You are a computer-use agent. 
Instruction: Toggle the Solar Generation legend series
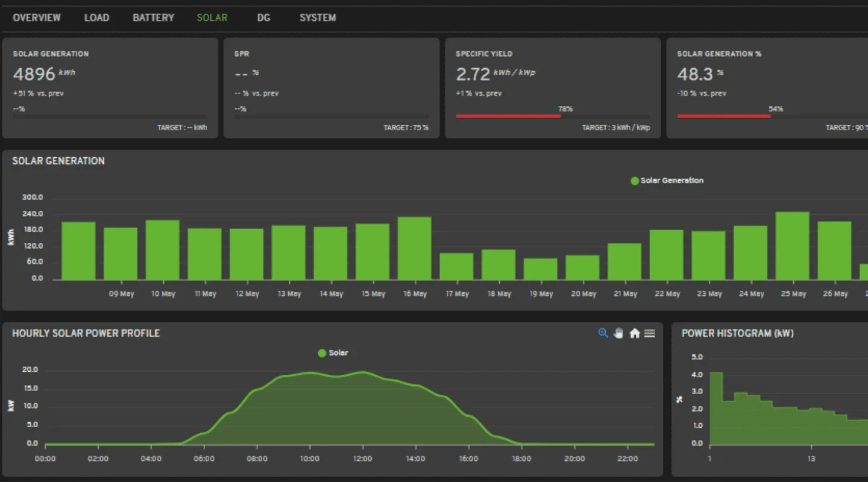click(x=667, y=181)
